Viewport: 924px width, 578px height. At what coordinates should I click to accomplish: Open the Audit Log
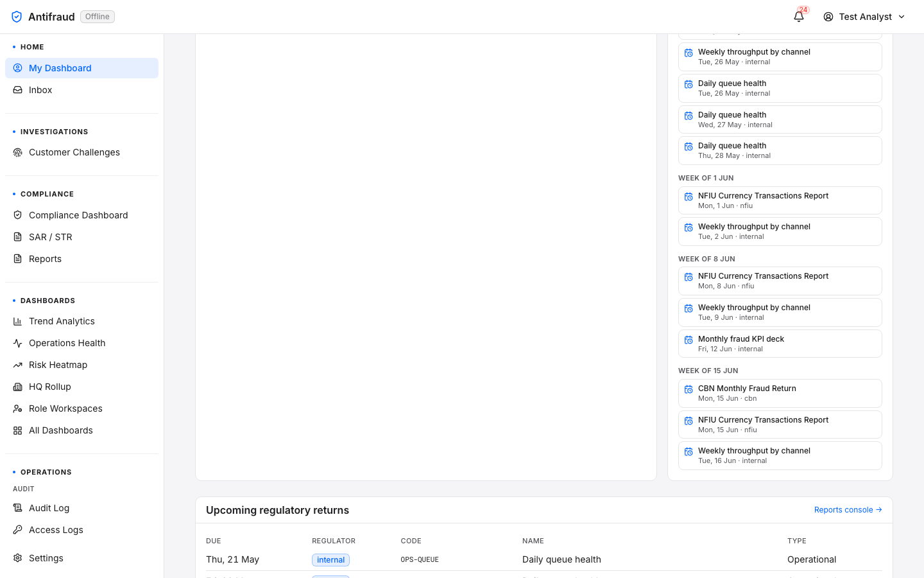[x=81, y=508]
